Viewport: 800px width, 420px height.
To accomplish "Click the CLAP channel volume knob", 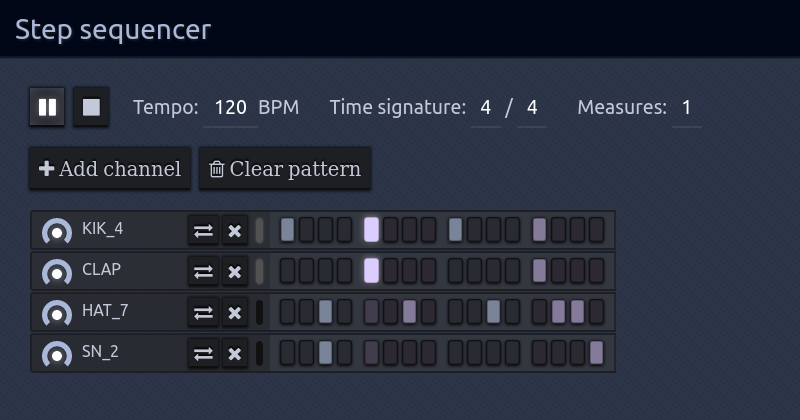I will 57,272.
